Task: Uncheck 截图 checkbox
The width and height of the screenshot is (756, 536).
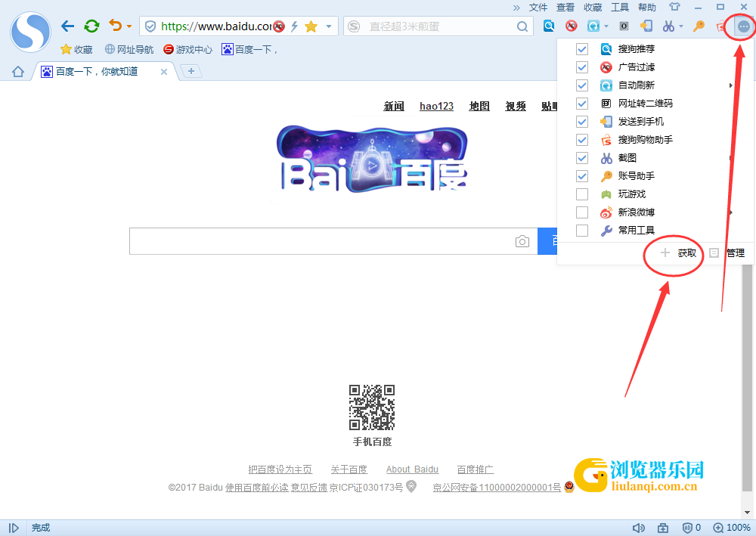Action: click(582, 157)
